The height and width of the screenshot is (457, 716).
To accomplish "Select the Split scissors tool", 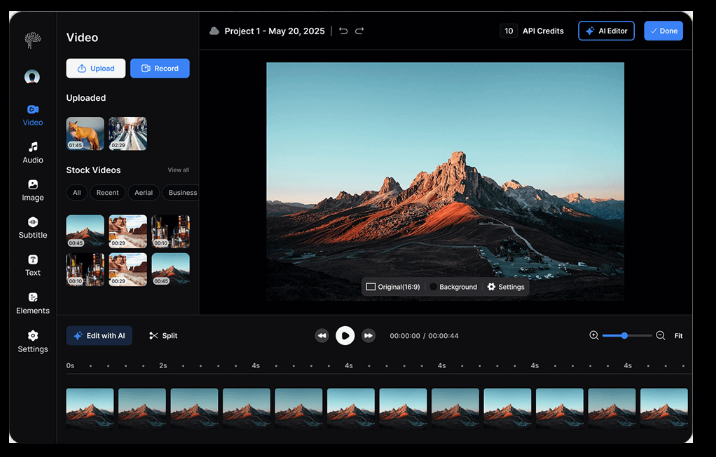I will [x=163, y=336].
